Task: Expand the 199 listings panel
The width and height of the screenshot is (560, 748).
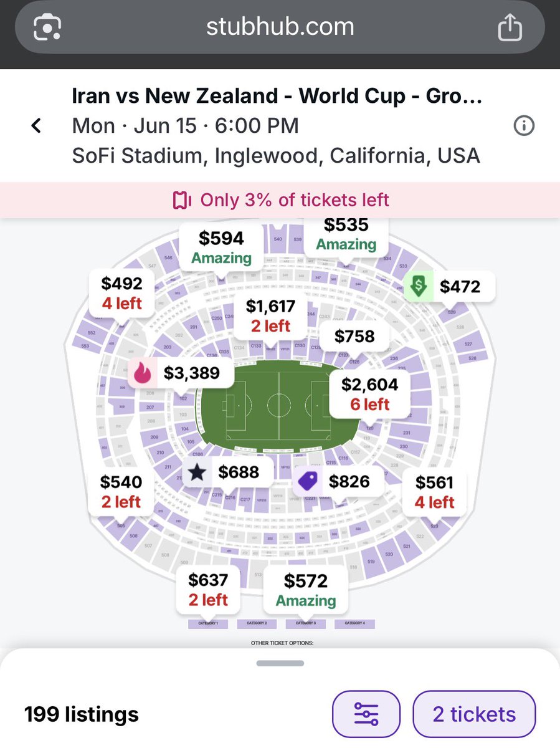Action: pos(82,714)
